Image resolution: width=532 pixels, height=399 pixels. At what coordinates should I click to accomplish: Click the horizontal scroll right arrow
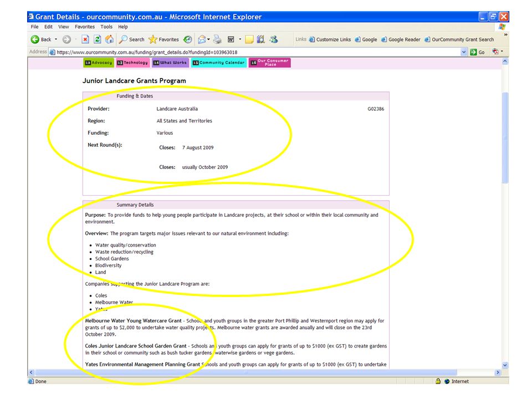tap(498, 372)
